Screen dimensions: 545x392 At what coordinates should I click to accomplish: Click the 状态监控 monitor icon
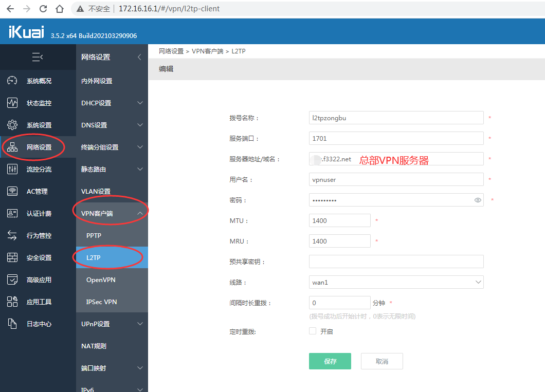pyautogui.click(x=12, y=103)
